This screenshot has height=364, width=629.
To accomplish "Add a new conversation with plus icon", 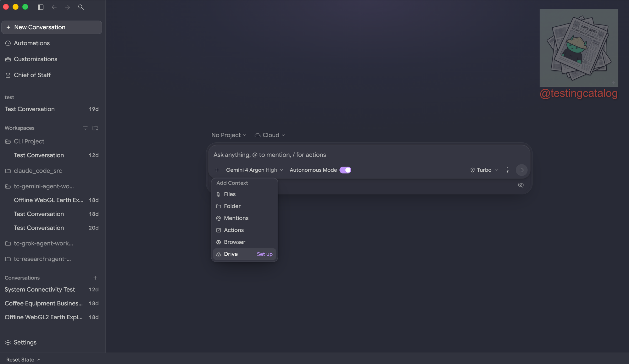I will 95,278.
